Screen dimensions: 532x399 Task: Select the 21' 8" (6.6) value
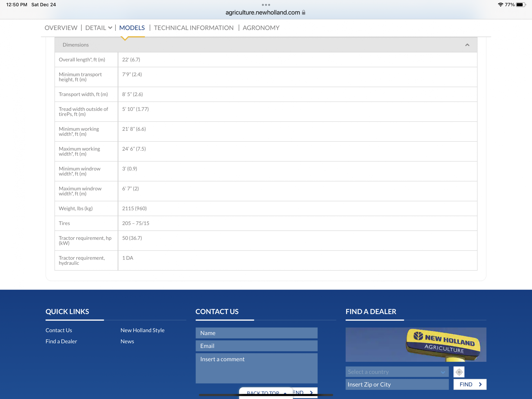pos(134,129)
